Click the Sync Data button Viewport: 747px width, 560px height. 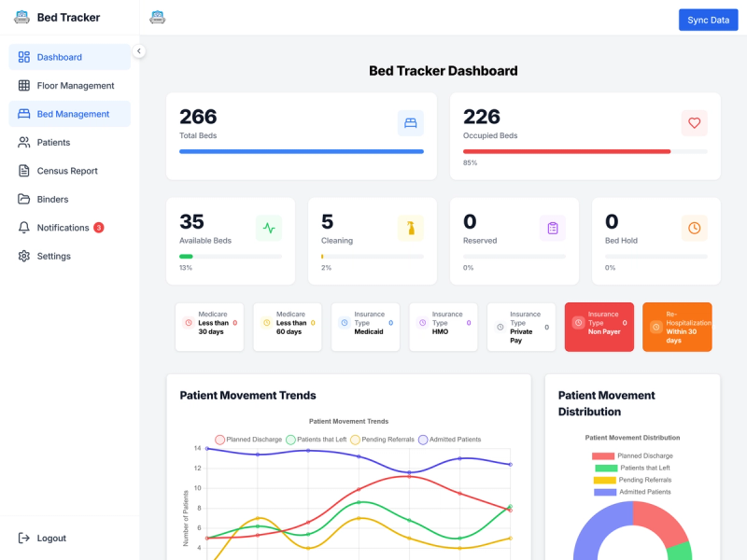[708, 20]
